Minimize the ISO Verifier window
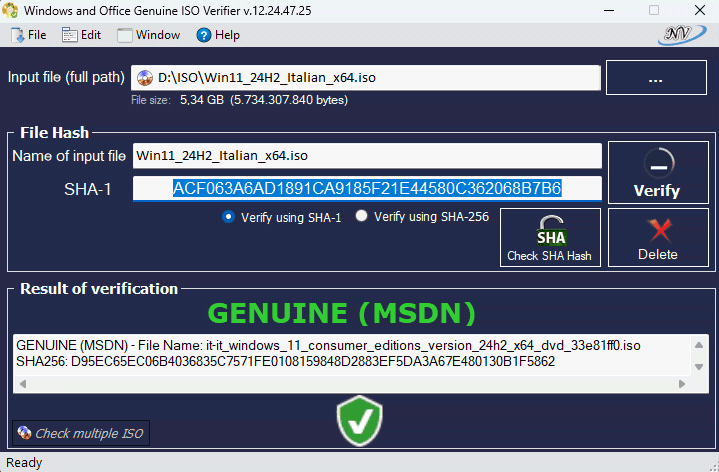Screen dimensions: 719x472 pos(609,10)
